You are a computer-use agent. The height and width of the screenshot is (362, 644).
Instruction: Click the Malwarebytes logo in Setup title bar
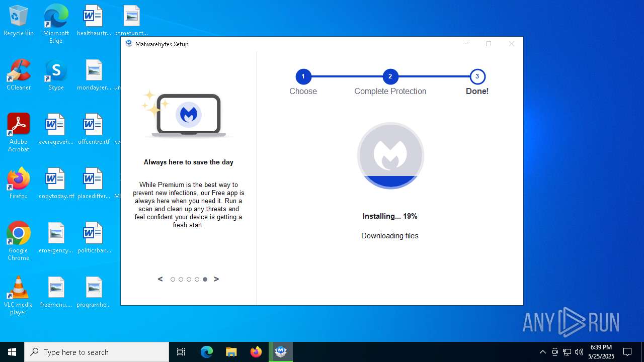[x=129, y=44]
